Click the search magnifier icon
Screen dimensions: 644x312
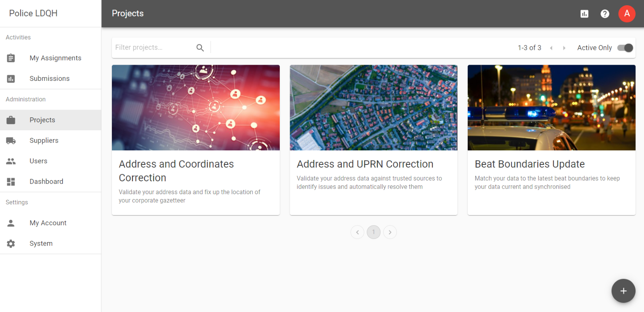point(200,48)
